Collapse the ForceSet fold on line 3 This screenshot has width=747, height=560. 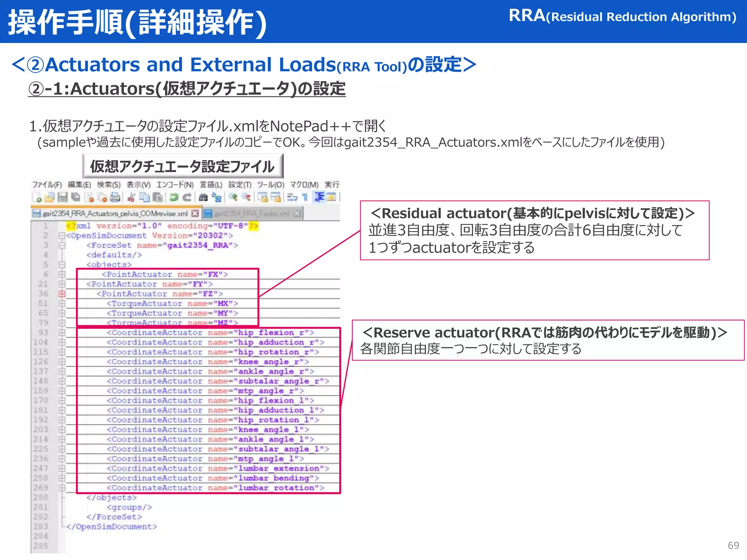click(62, 245)
